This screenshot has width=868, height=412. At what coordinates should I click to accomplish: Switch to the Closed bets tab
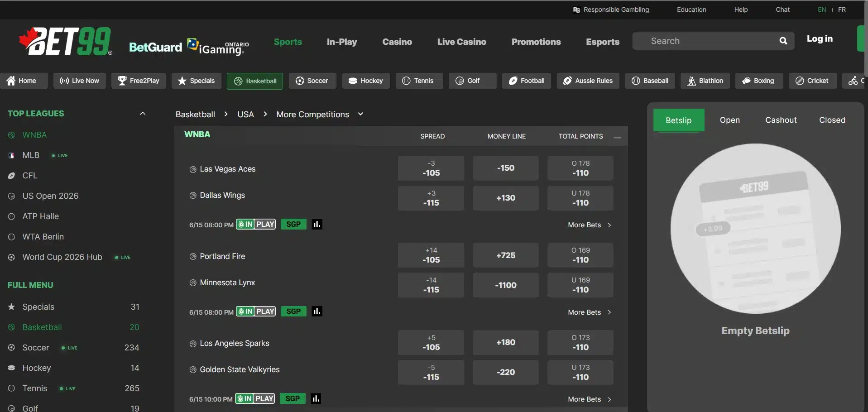832,120
